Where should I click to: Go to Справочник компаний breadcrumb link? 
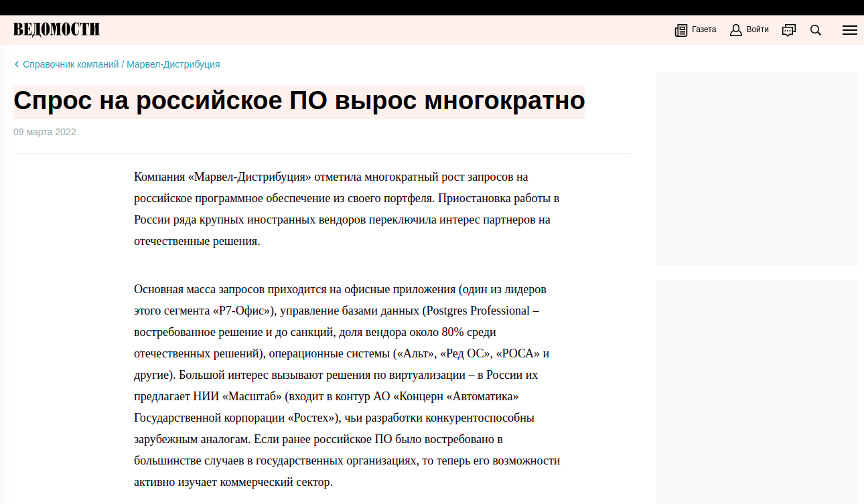tap(70, 65)
